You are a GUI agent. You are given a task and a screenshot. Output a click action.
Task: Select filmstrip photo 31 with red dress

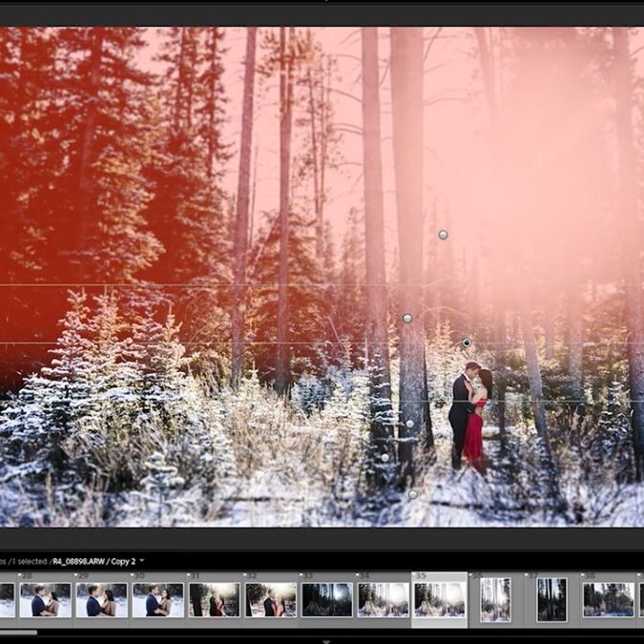pyautogui.click(x=214, y=600)
